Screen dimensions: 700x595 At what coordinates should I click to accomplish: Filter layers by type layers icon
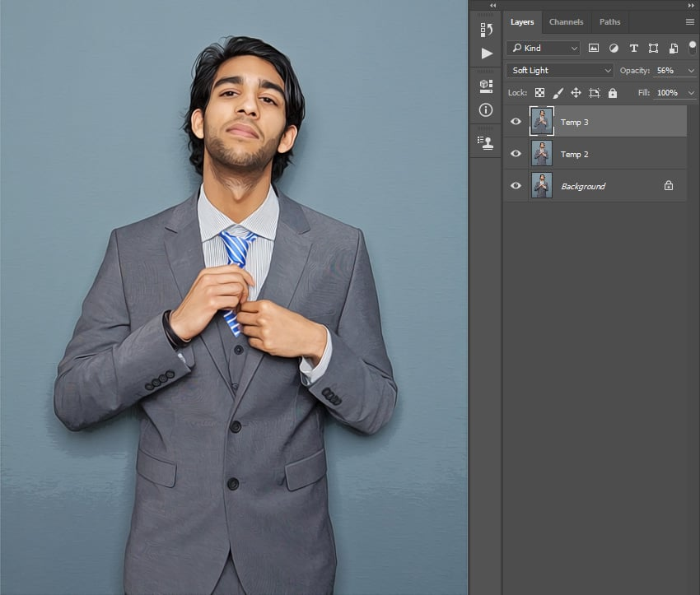[x=633, y=49]
